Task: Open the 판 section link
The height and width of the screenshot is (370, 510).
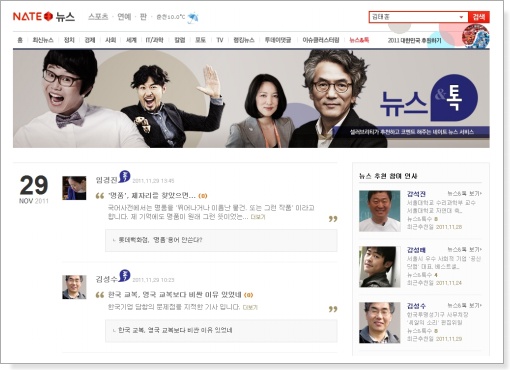Action: 143,17
